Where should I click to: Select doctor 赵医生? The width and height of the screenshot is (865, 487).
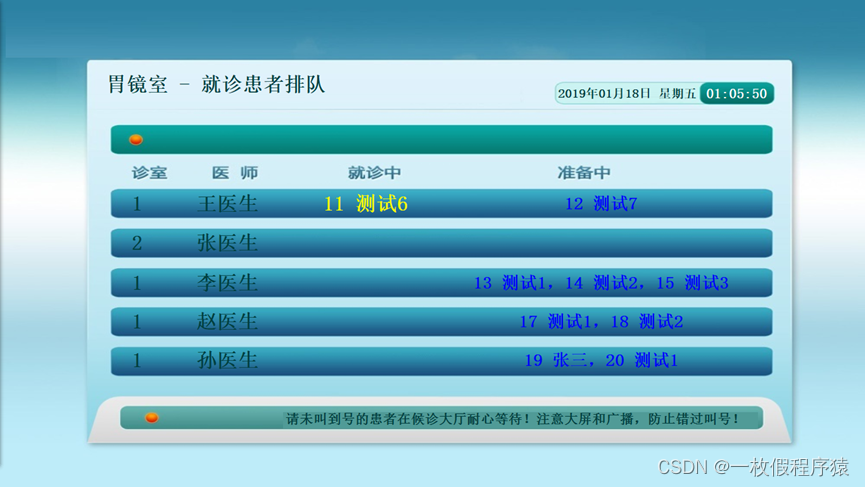tap(227, 321)
